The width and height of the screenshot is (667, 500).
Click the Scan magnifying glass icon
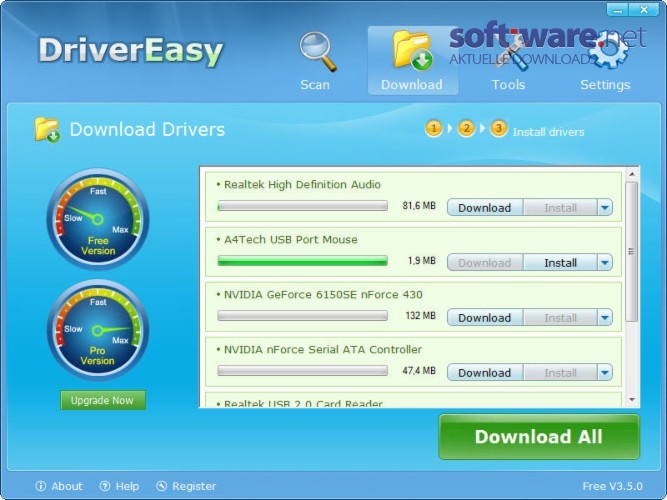[x=318, y=51]
